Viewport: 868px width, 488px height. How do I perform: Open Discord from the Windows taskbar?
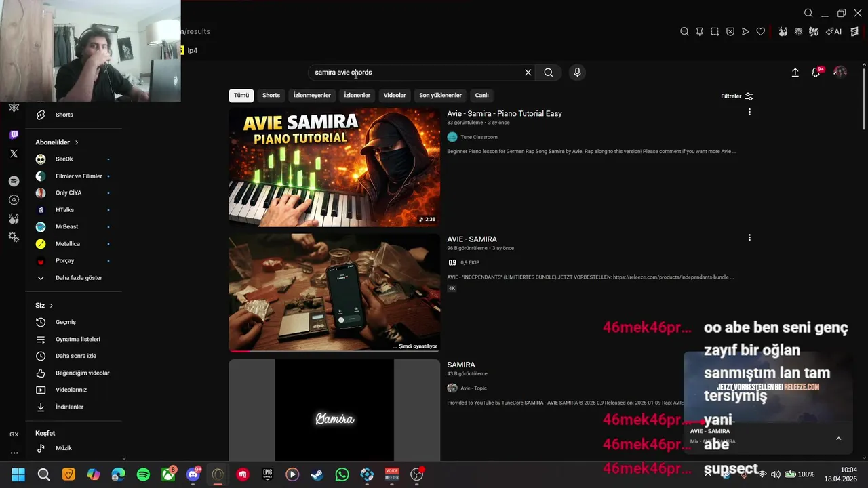click(193, 474)
